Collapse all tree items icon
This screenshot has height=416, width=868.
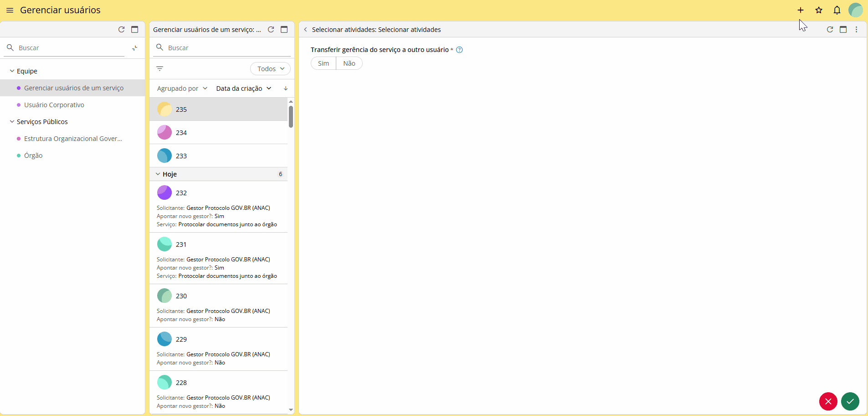[135, 48]
